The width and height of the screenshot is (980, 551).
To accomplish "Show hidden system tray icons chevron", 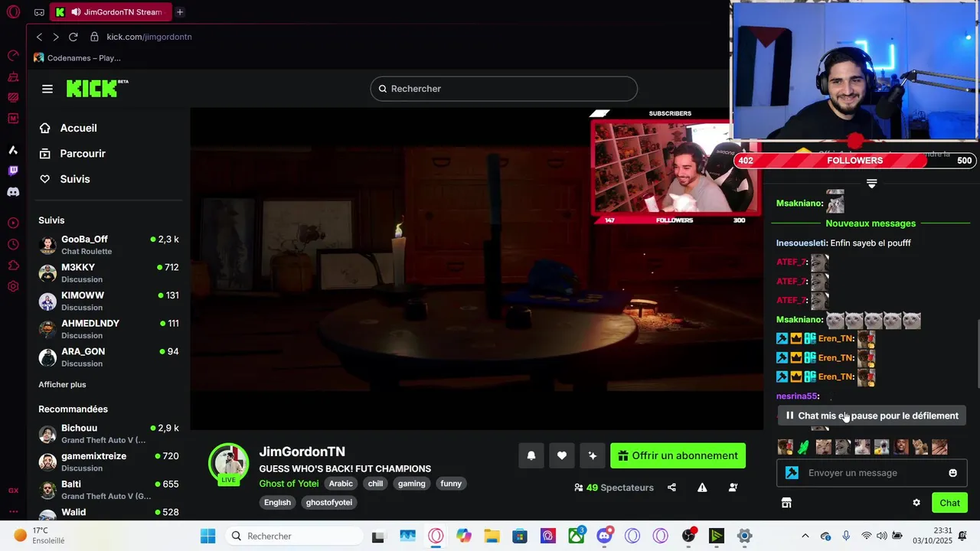I will 805,536.
